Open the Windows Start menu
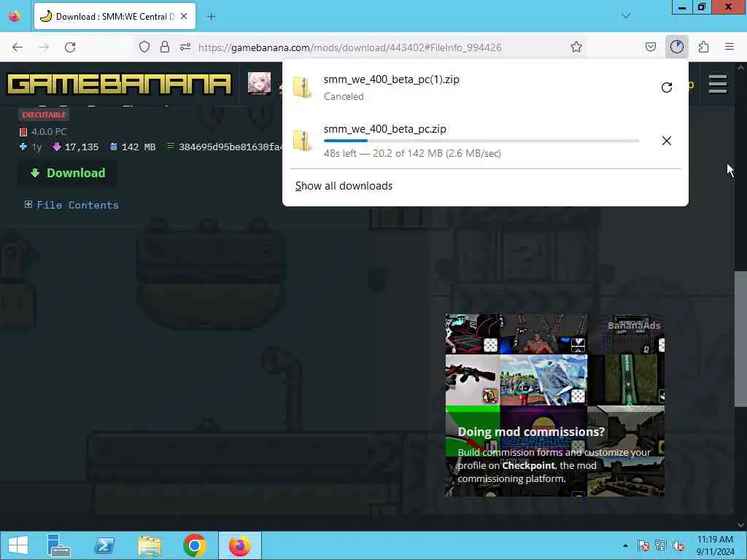Viewport: 747px width, 560px height. (x=18, y=545)
